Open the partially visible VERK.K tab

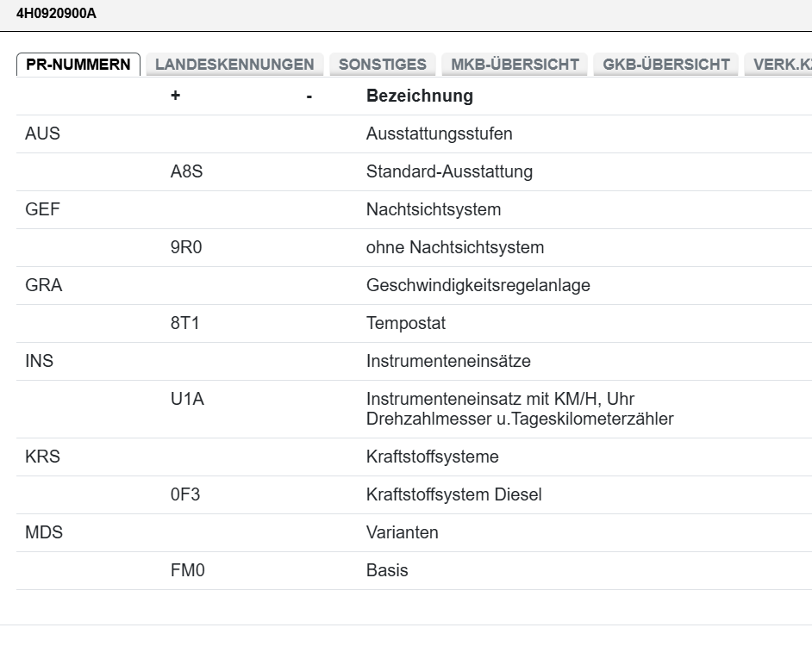(x=784, y=64)
